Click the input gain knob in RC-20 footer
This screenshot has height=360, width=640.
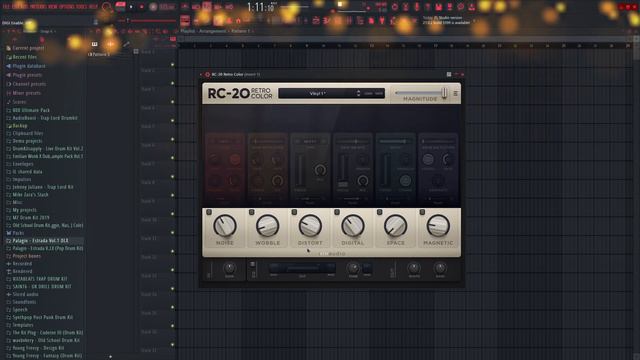[x=229, y=268]
